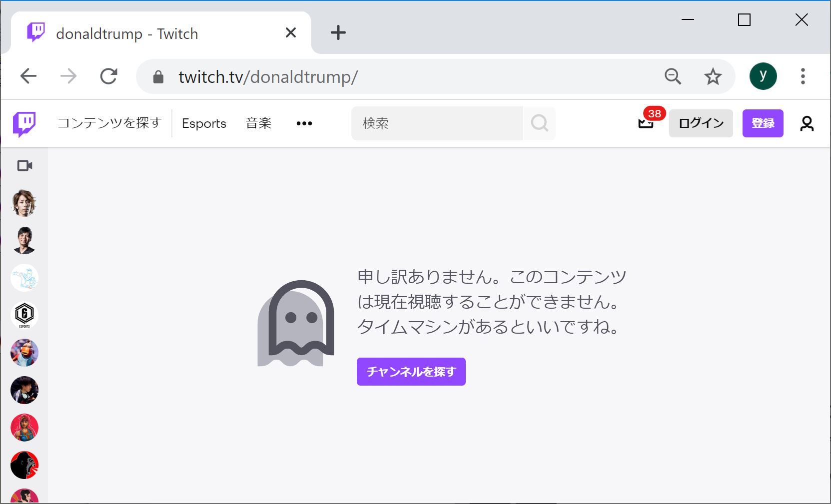831x504 pixels.
Task: Close the donaldtrump - Twitch tab
Action: pyautogui.click(x=290, y=33)
